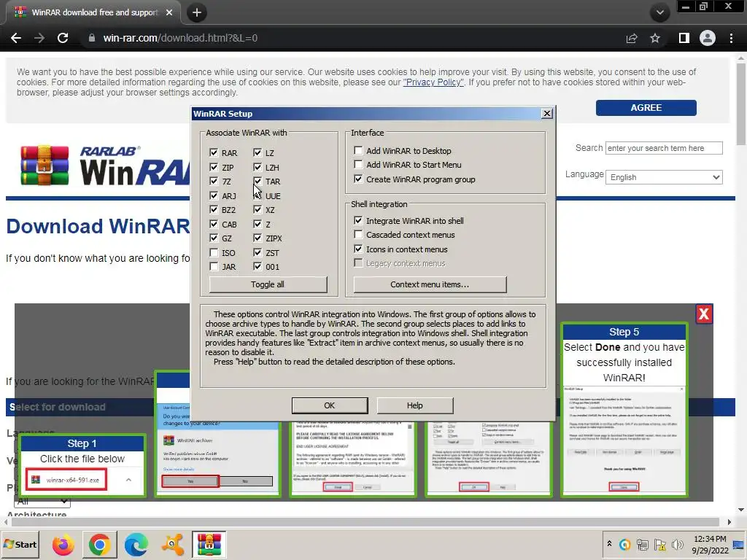Viewport: 747px width, 560px height.
Task: Go back using the browser back arrow
Action: click(16, 38)
